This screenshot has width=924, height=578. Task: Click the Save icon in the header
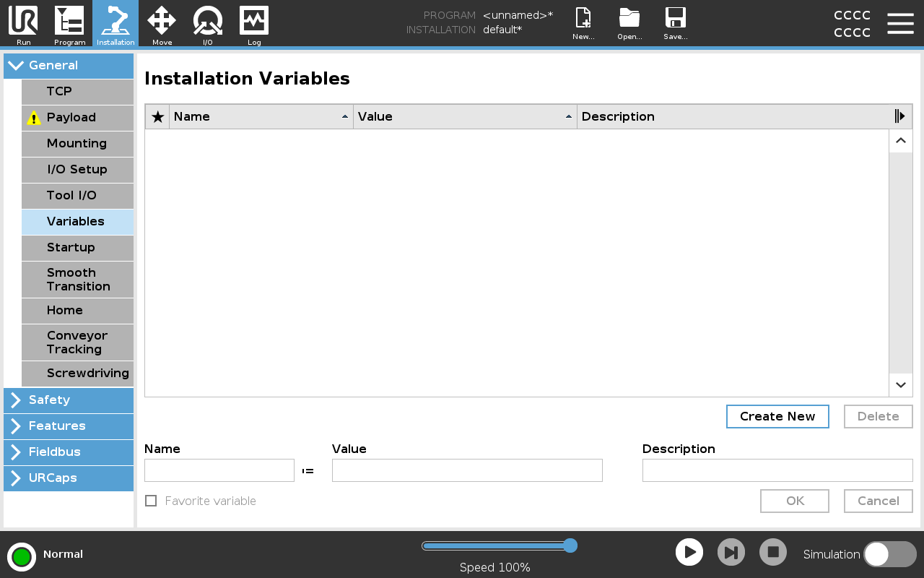[675, 22]
